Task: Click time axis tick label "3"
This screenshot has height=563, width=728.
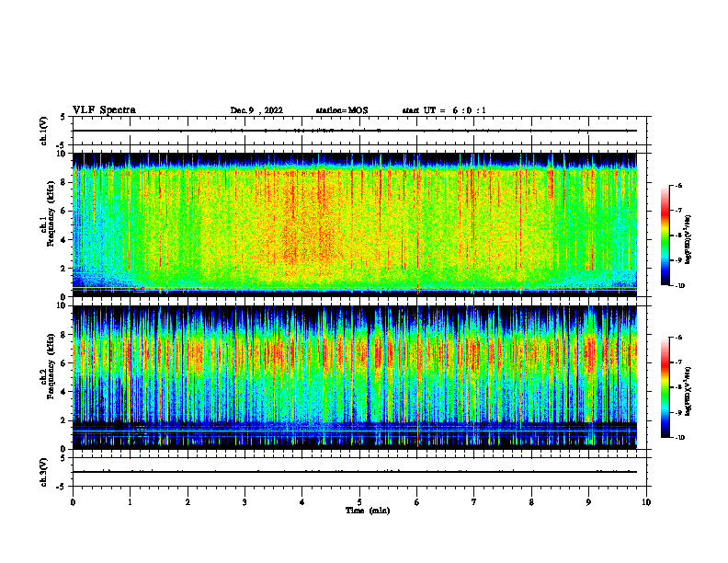Action: (x=245, y=502)
